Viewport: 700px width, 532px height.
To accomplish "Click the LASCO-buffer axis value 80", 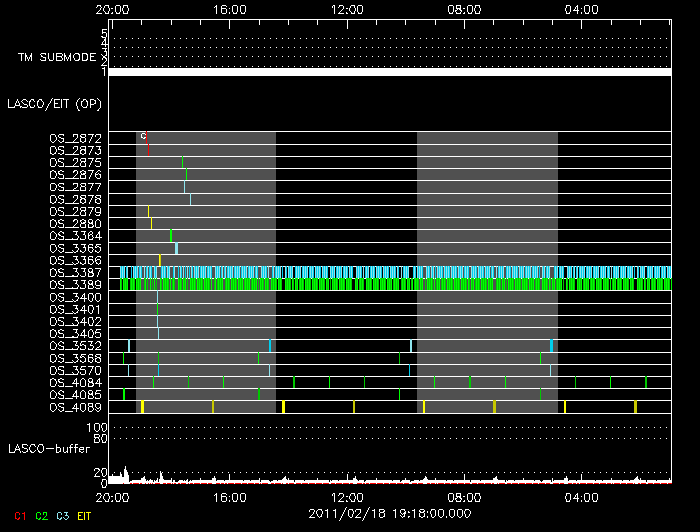I will (x=100, y=439).
